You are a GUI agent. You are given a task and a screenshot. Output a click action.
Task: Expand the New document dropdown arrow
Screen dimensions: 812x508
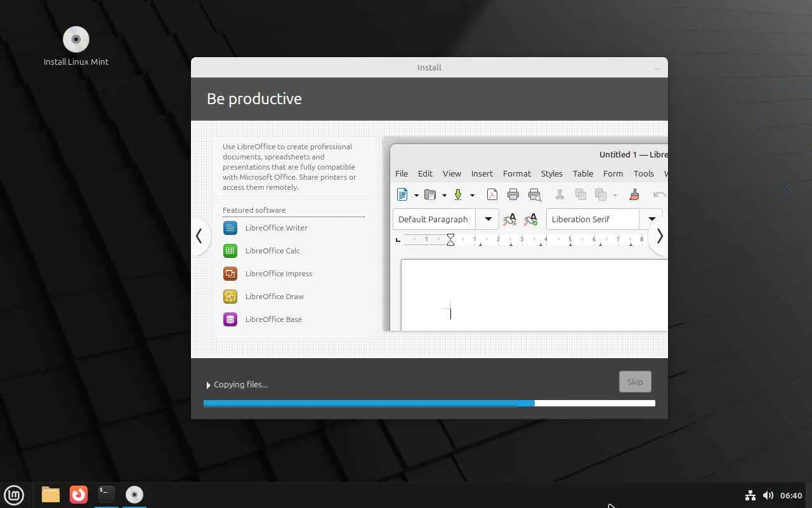pos(416,196)
